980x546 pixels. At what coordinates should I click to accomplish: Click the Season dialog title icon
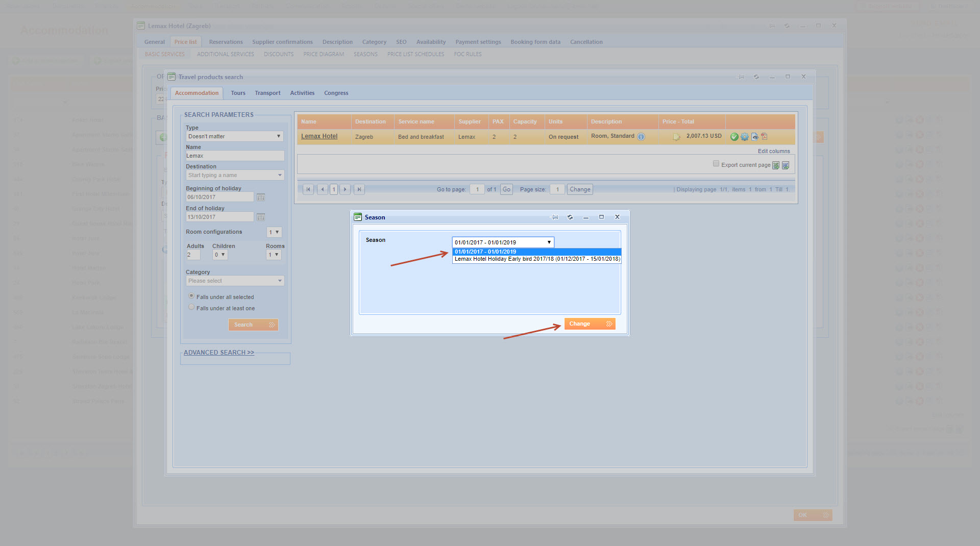click(x=358, y=217)
